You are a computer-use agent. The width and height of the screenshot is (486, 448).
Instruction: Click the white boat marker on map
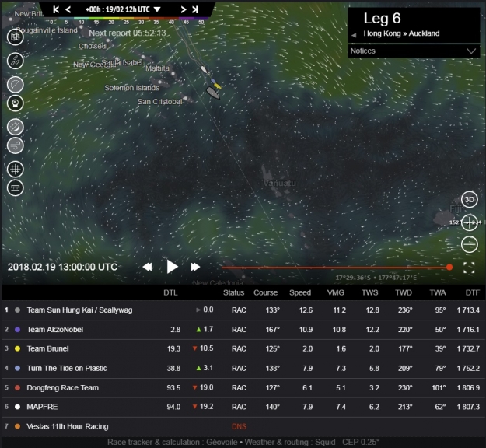click(204, 69)
